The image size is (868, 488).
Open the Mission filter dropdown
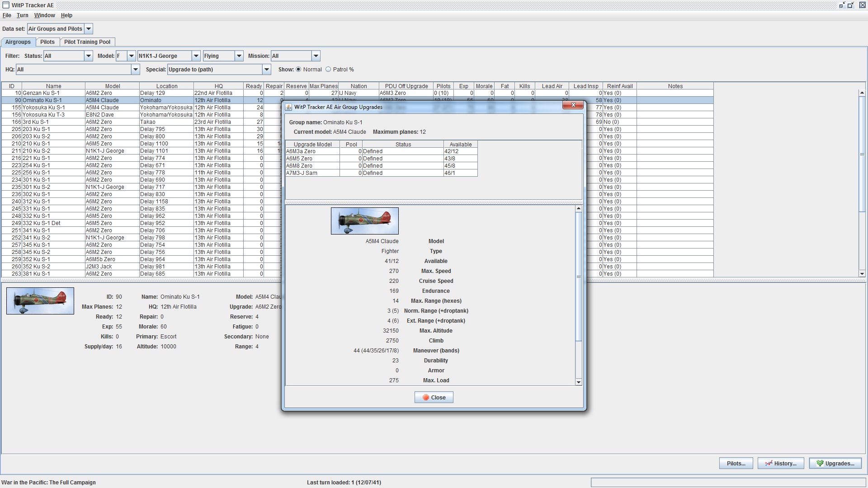tap(316, 56)
